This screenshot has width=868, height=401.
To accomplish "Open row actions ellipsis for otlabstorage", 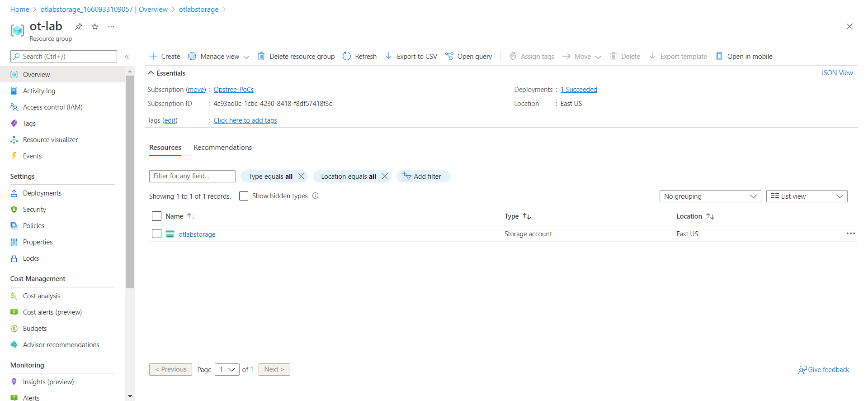I will point(850,234).
